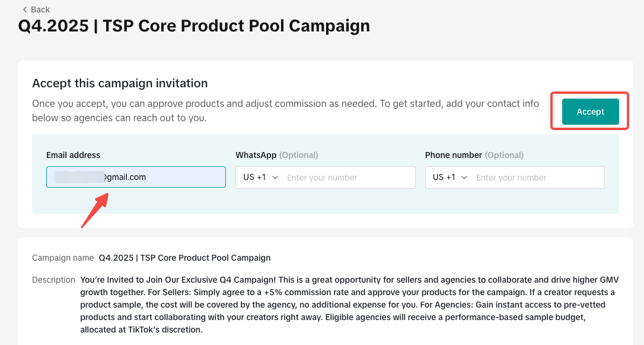Click the back chevron arrow icon
Viewport: 644px width, 345px height.
[x=24, y=10]
